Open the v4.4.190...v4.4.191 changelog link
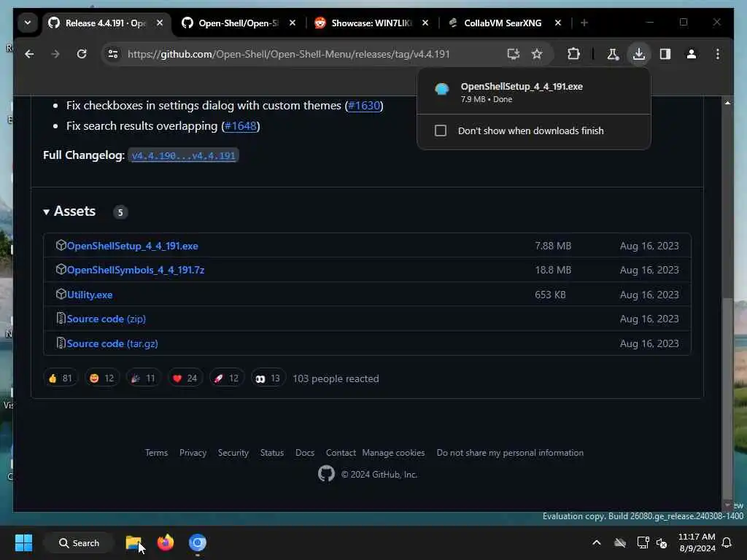747x560 pixels. [x=183, y=156]
